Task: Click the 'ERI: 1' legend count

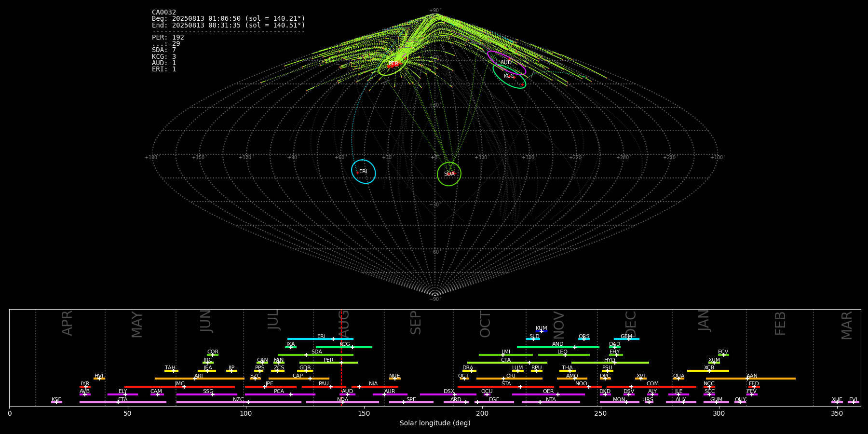Action: 164,69
